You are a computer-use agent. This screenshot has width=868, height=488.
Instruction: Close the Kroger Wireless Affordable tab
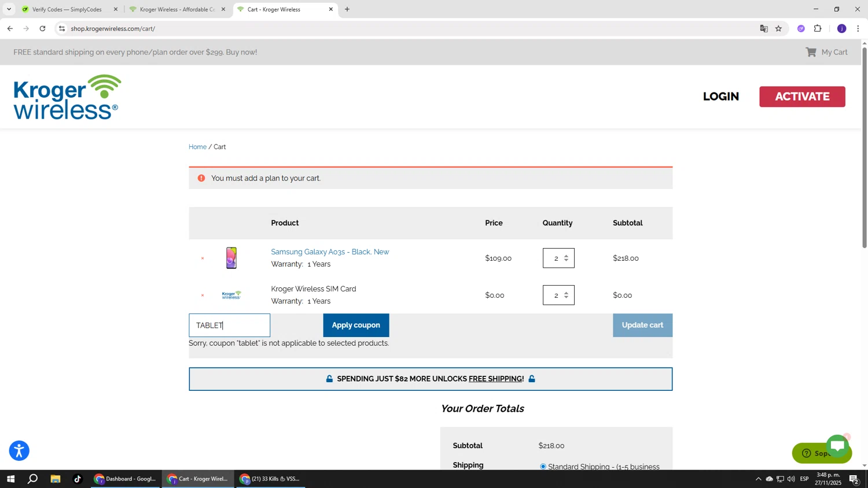tap(223, 9)
